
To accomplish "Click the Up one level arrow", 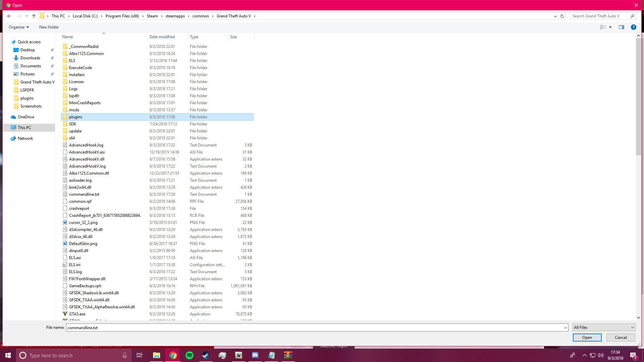I will tap(34, 16).
